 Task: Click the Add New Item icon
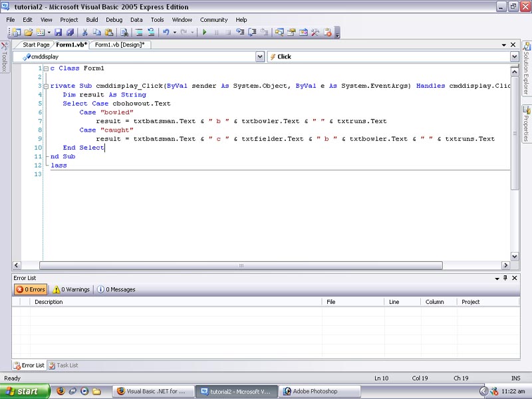click(41, 32)
